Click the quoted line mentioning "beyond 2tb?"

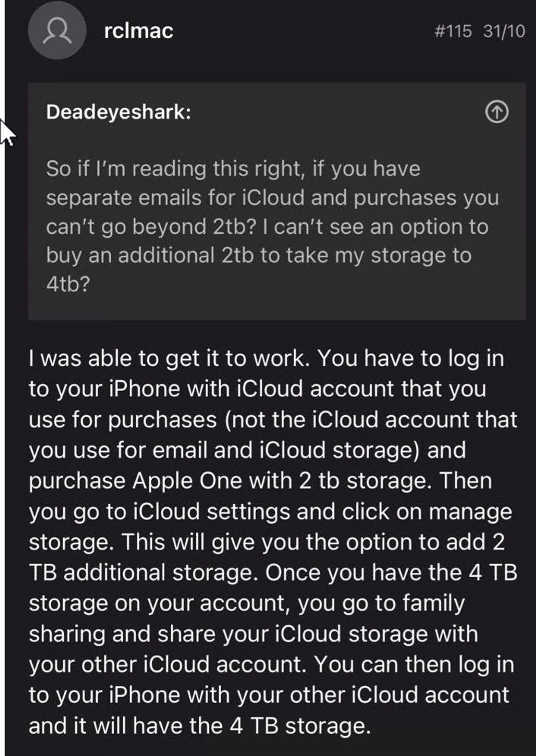[x=267, y=227]
